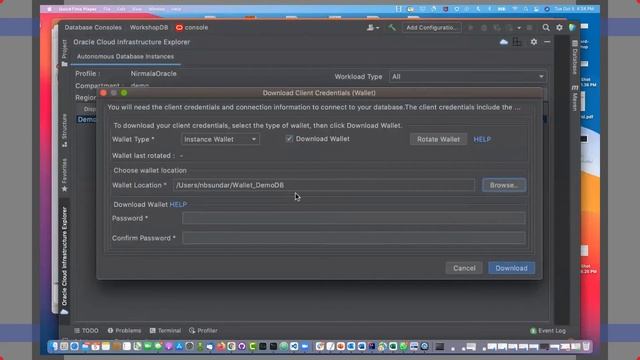Screen dimensions: 640x360
Task: Click the Add Configuration button
Action: (x=431, y=27)
